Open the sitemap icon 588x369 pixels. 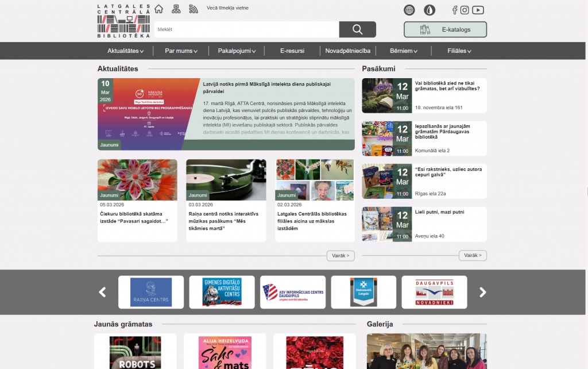[x=176, y=9]
